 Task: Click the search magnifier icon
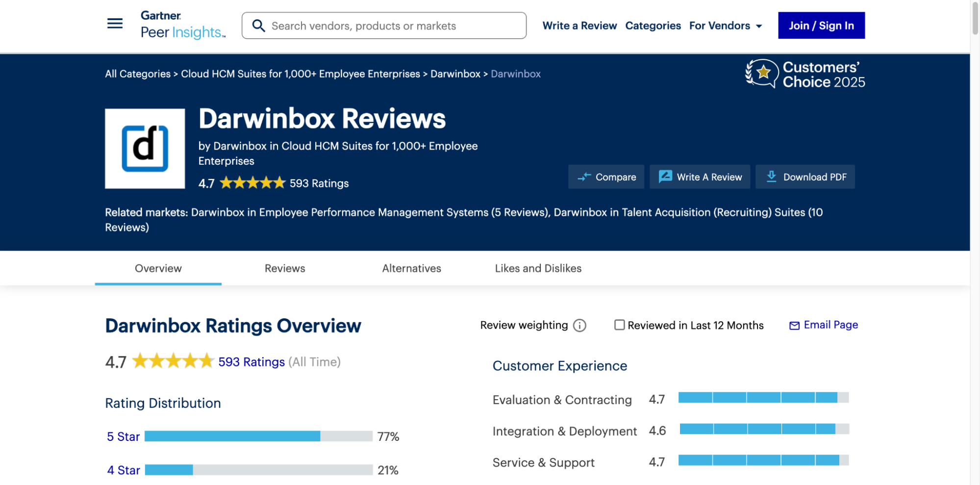tap(258, 26)
